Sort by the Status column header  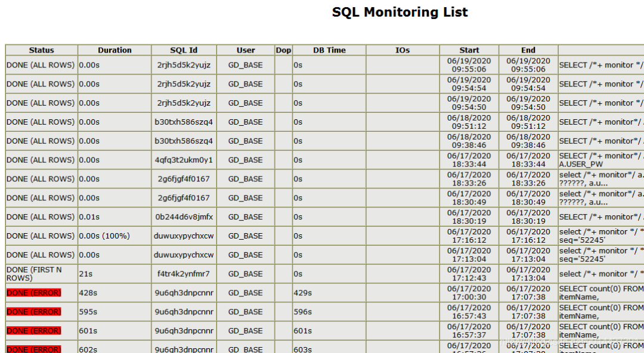[41, 50]
